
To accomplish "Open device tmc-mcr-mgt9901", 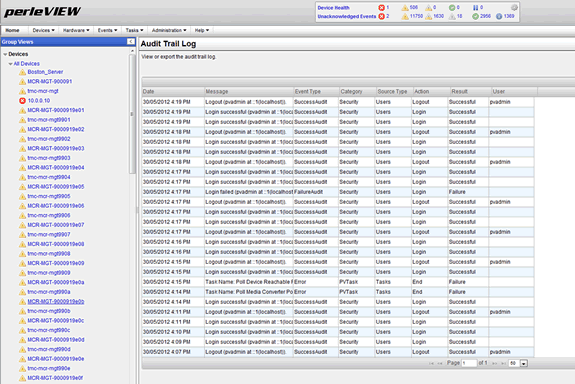I will coord(49,120).
